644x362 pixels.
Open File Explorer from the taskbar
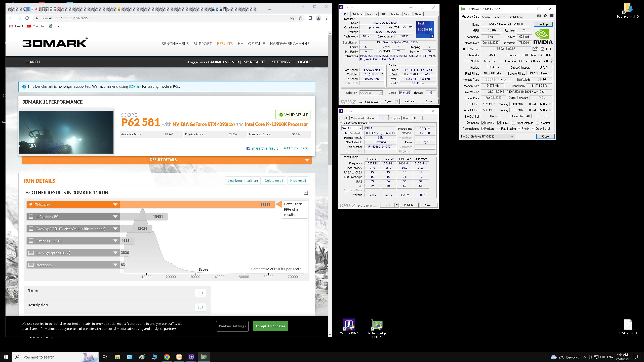click(x=117, y=357)
